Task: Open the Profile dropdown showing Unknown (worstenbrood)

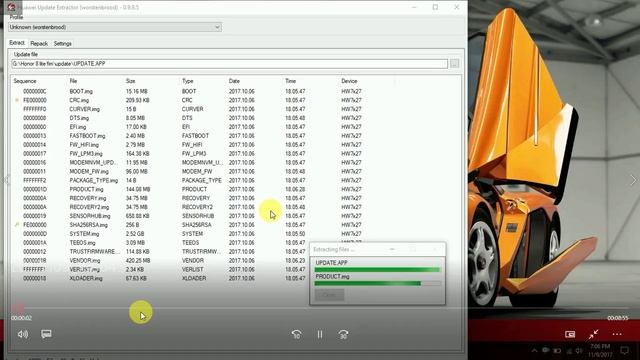Action: (115, 27)
